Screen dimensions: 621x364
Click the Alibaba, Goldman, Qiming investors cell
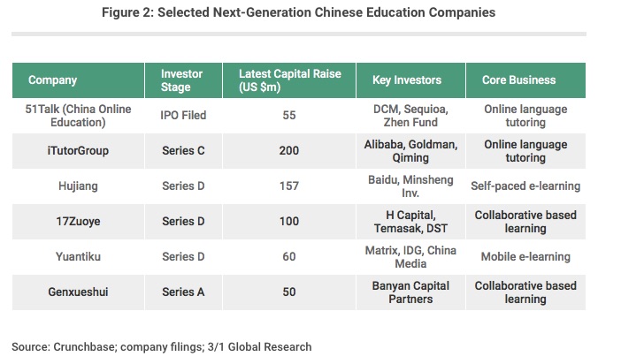click(410, 151)
